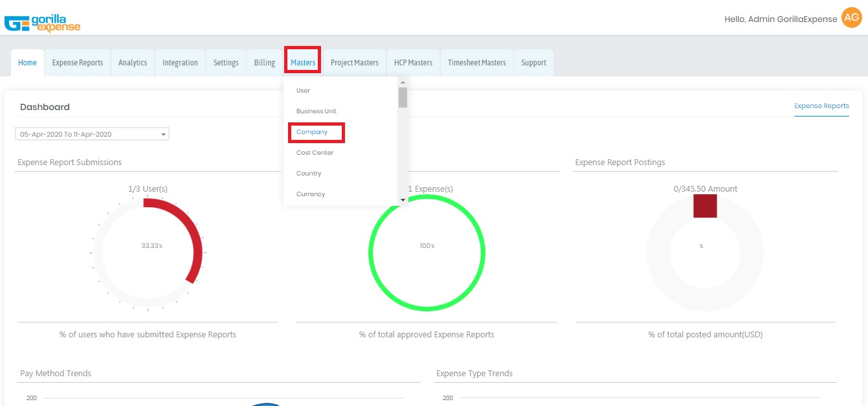Click the '33.33%' center value
Viewport: 868px width, 406px height.
pyautogui.click(x=151, y=246)
